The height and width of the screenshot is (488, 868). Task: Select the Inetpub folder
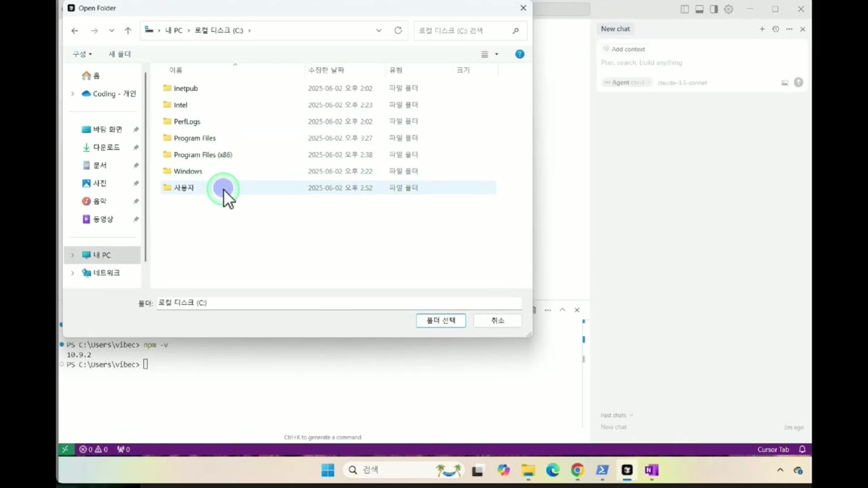coord(328,88)
